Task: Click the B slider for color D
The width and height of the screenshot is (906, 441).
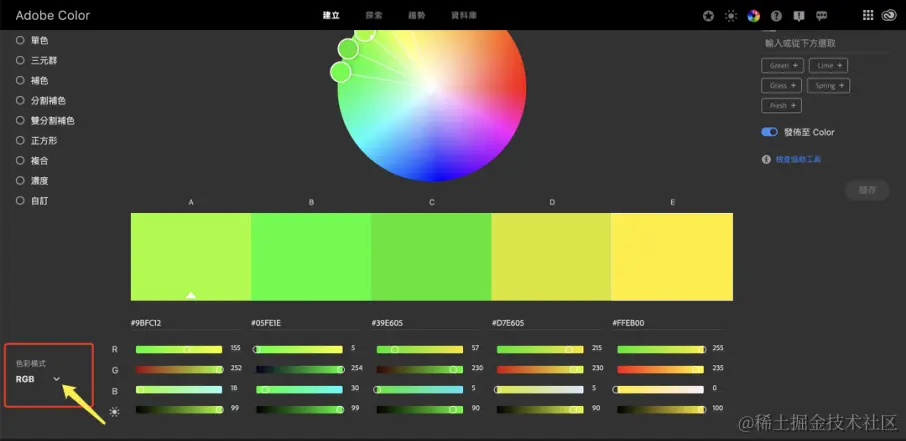Action: (x=540, y=390)
